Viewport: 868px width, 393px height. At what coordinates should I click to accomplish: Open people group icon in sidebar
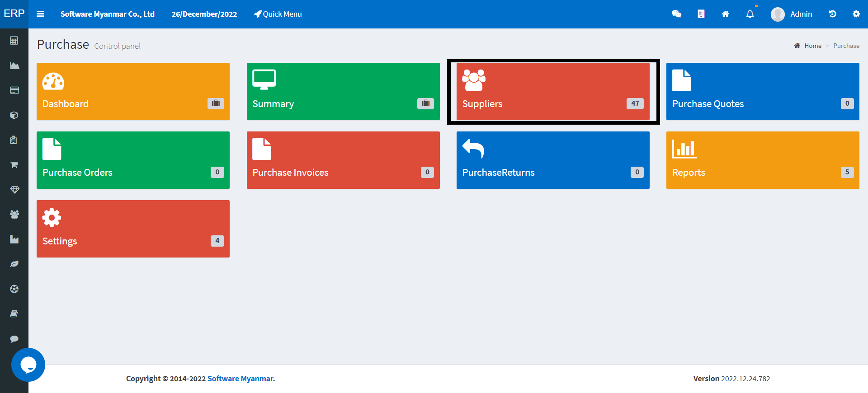pyautogui.click(x=14, y=215)
